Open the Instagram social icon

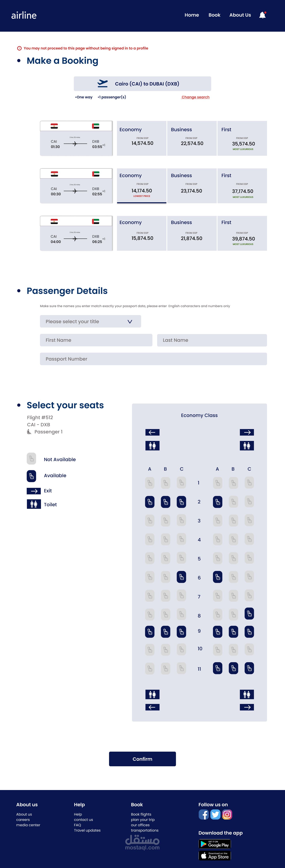click(x=227, y=815)
